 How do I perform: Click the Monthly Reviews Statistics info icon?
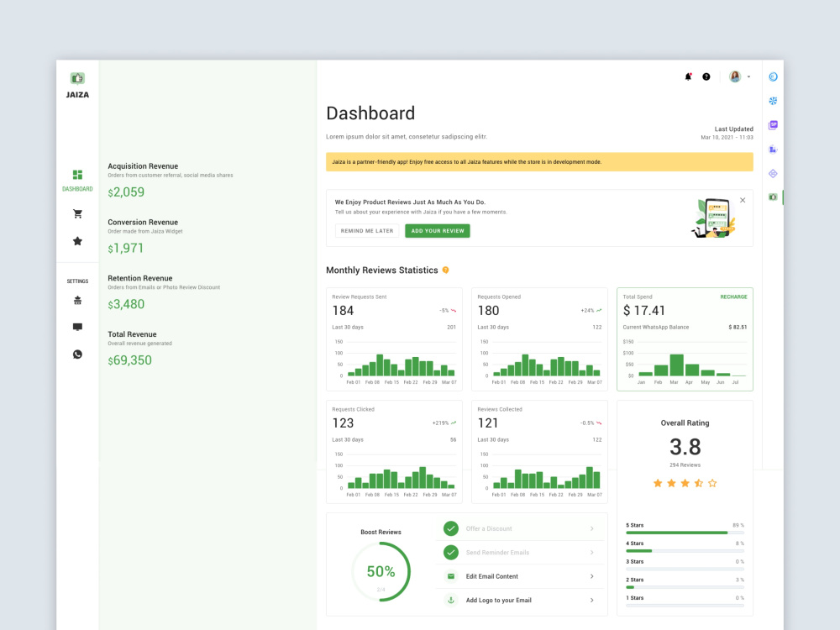tap(446, 270)
